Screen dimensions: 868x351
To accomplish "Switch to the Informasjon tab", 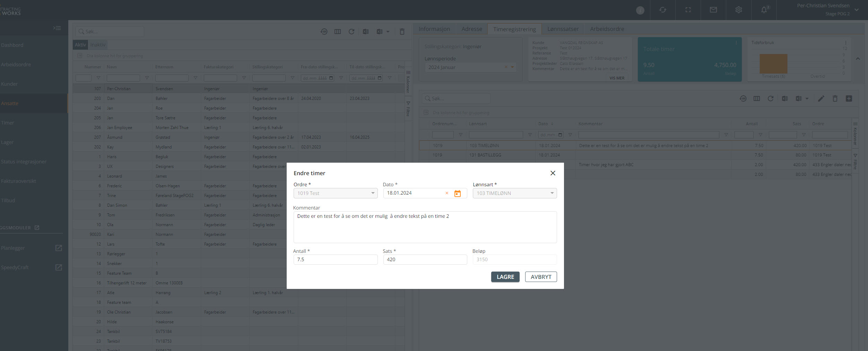I will (434, 29).
